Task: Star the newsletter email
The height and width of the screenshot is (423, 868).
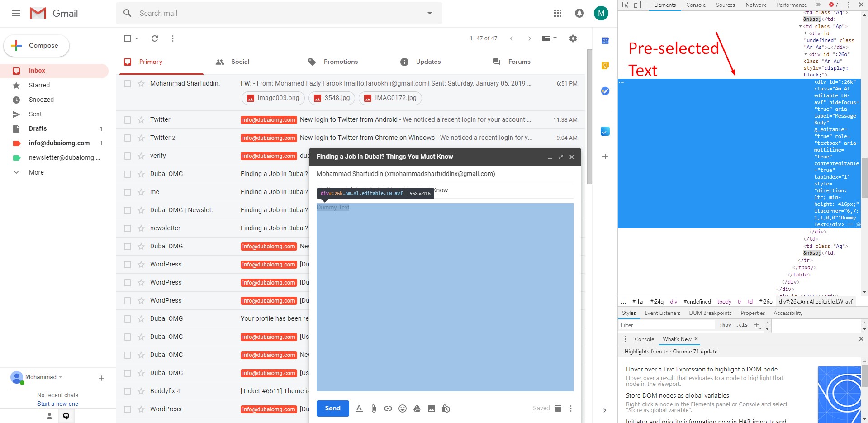Action: pyautogui.click(x=141, y=228)
